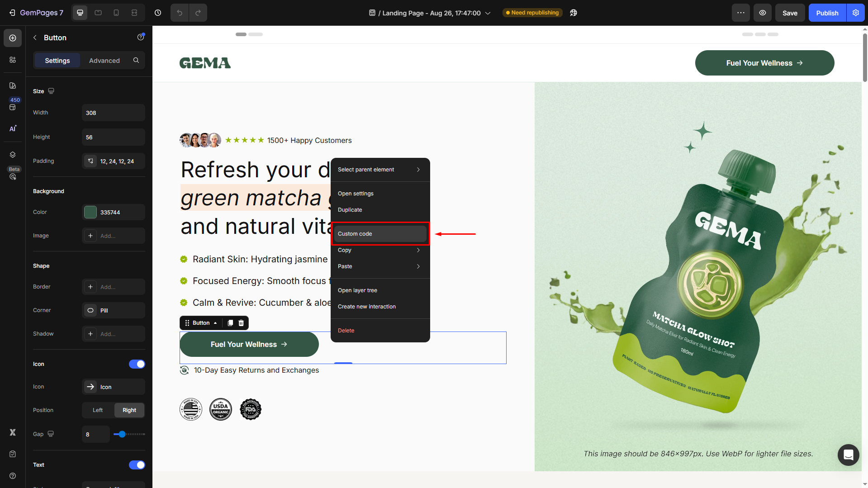
Task: Click the background color swatch 335744
Action: point(90,212)
